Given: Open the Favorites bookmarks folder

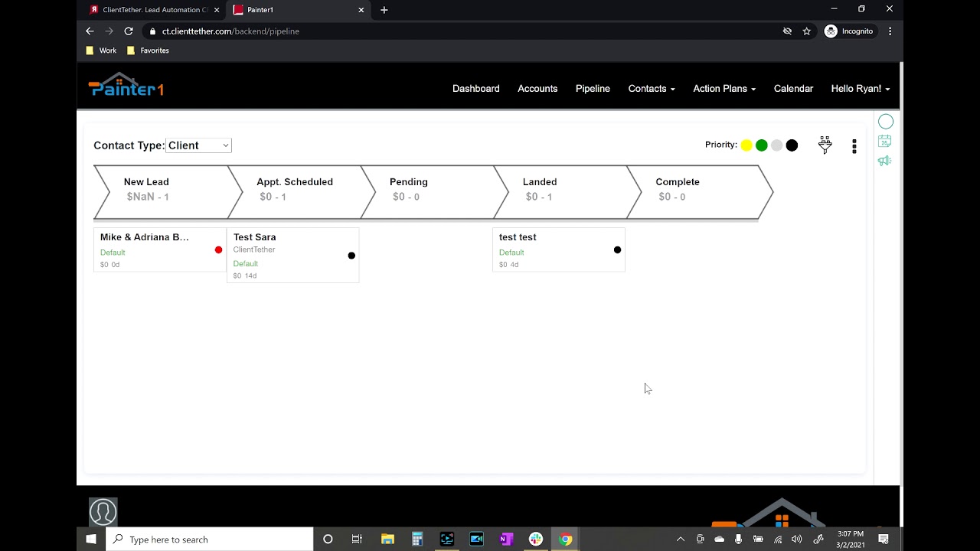Looking at the screenshot, I should [148, 51].
